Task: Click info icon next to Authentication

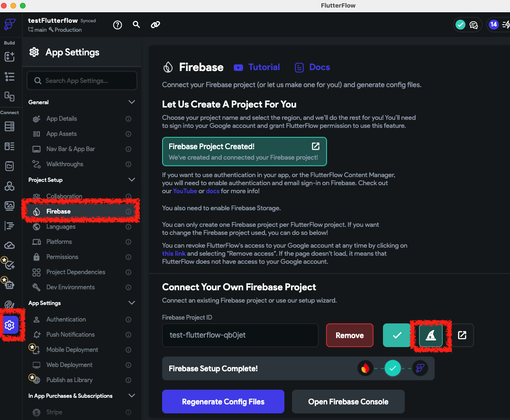Action: 128,320
